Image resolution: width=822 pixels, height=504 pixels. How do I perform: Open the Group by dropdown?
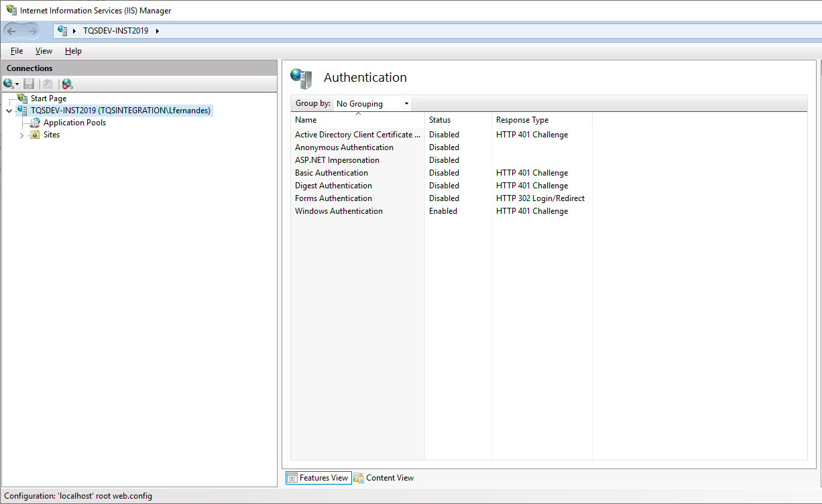[372, 104]
